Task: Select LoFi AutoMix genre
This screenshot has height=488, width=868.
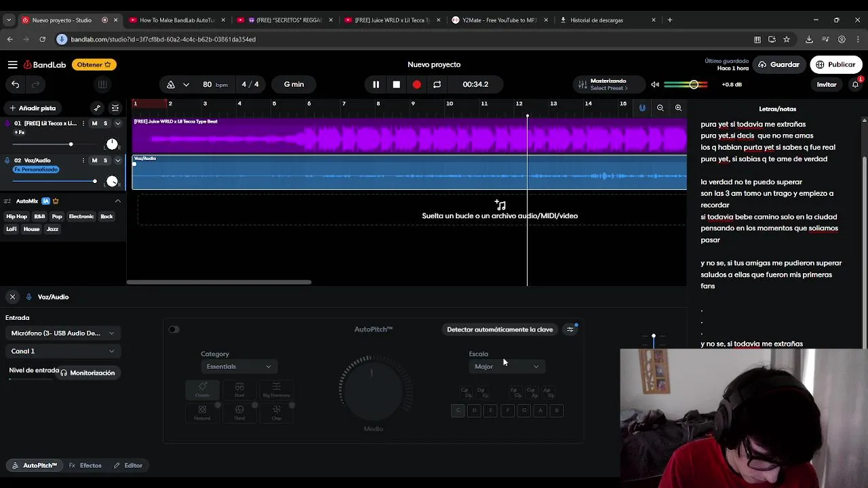Action: [11, 229]
